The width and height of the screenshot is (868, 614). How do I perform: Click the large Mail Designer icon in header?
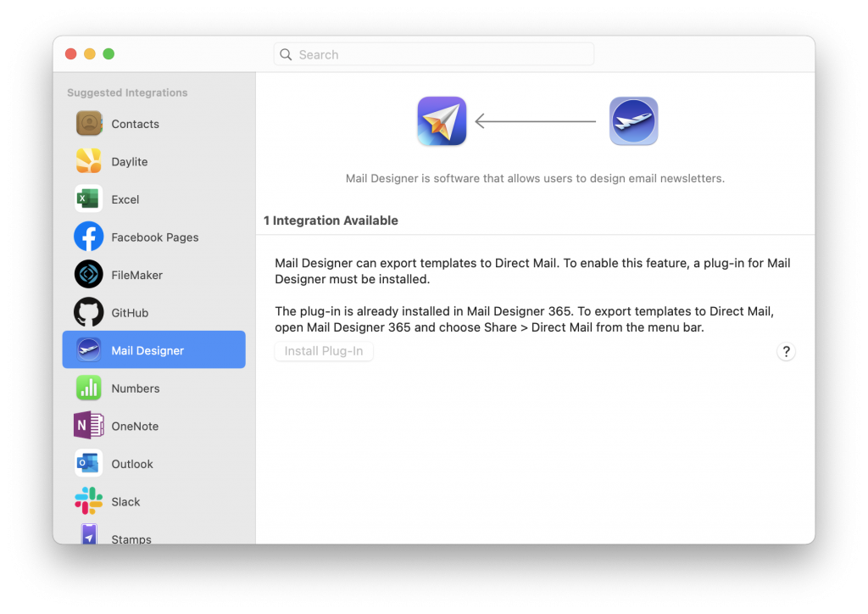634,121
